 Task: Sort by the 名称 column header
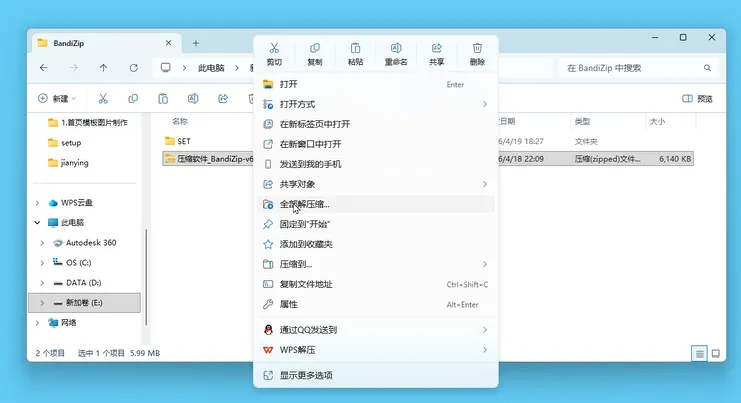click(180, 121)
